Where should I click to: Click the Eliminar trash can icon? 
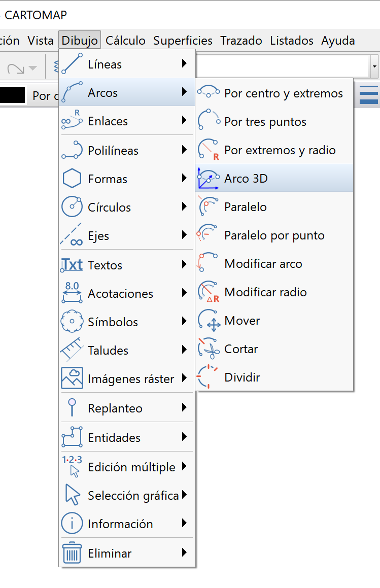pyautogui.click(x=72, y=553)
